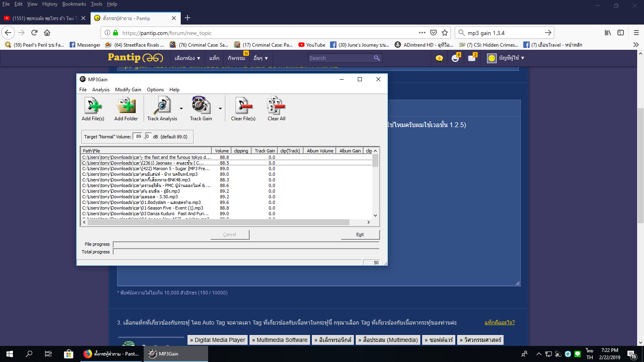Expand the Track Analysis dropdown arrow
The width and height of the screenshot is (644, 362).
181,109
